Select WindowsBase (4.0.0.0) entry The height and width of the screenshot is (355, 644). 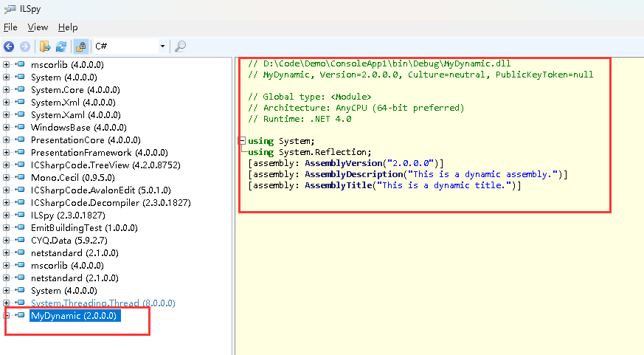coord(79,128)
